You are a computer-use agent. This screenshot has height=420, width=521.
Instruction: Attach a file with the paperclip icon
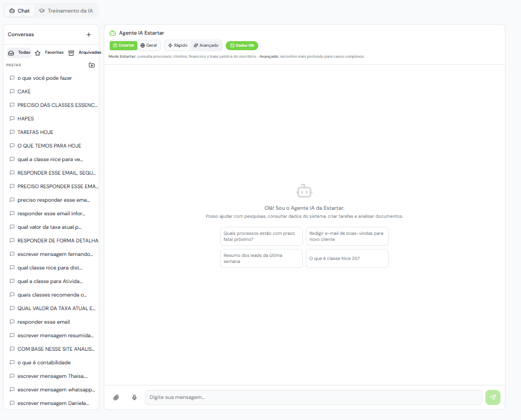(x=116, y=397)
